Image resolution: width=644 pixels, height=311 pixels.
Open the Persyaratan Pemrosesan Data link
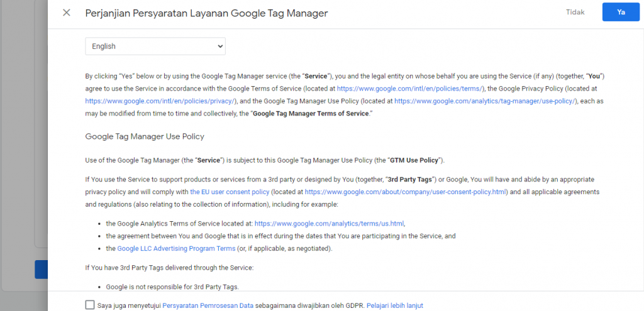[208, 305]
